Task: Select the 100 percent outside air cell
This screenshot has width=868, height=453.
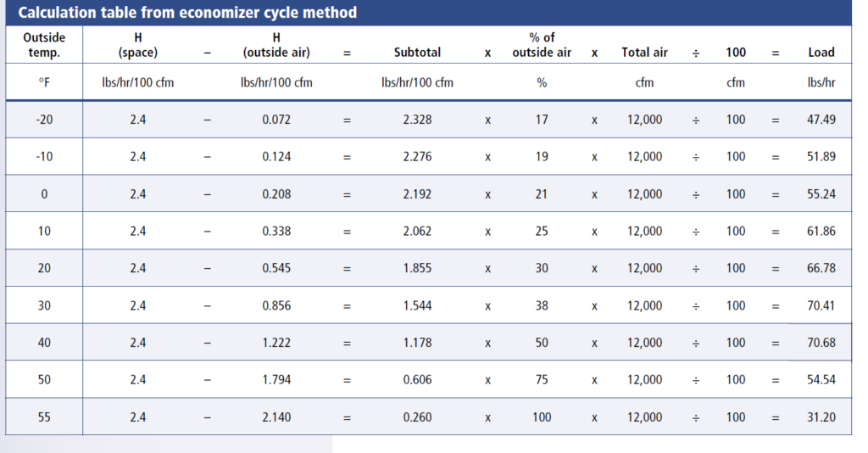Action: (542, 417)
